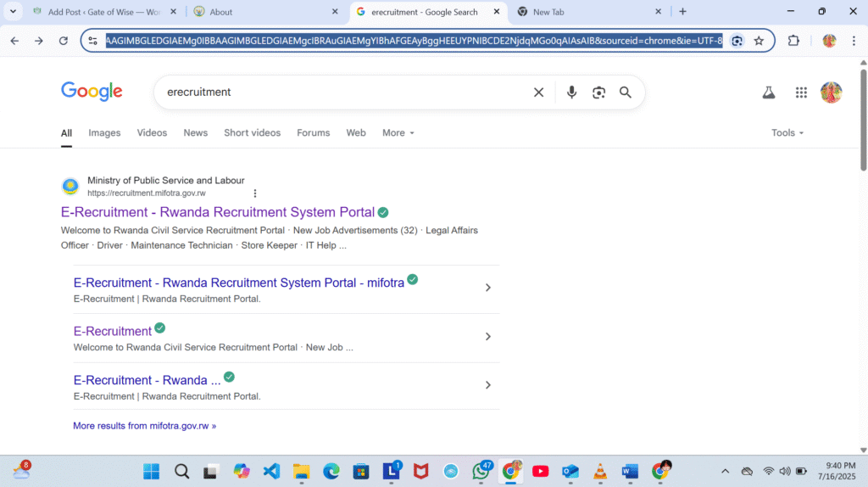Select the Videos search filter

click(152, 133)
